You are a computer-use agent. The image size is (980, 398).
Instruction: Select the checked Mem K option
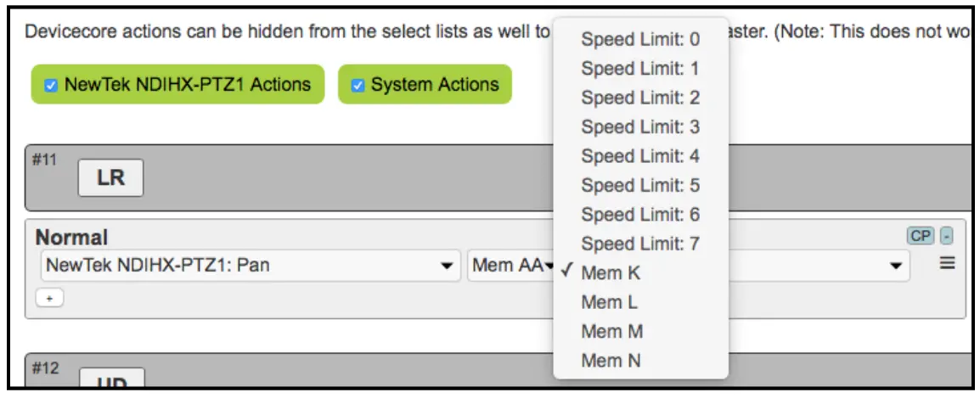611,273
